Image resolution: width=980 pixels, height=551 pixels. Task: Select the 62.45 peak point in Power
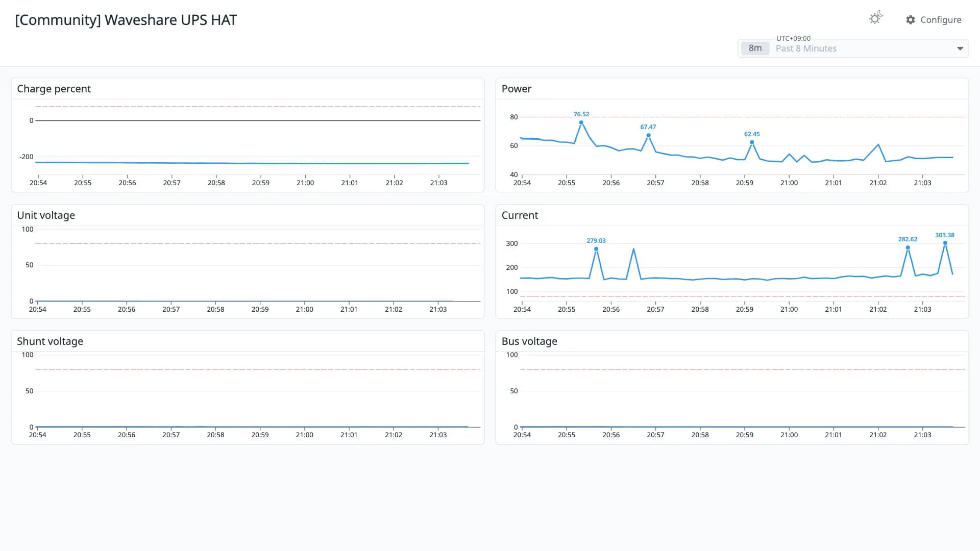tap(752, 142)
